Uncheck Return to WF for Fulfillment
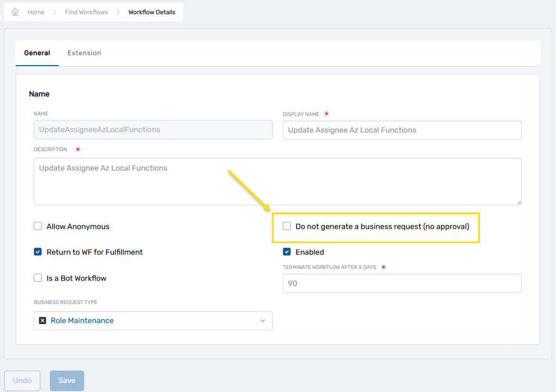The image size is (556, 392). click(x=38, y=251)
